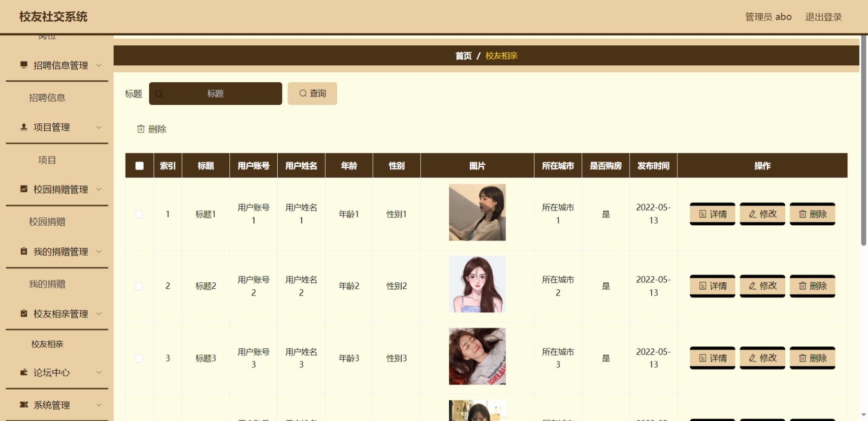Viewport: 868px width, 421px height.
Task: Click the 性别3 cell
Action: pyautogui.click(x=397, y=358)
